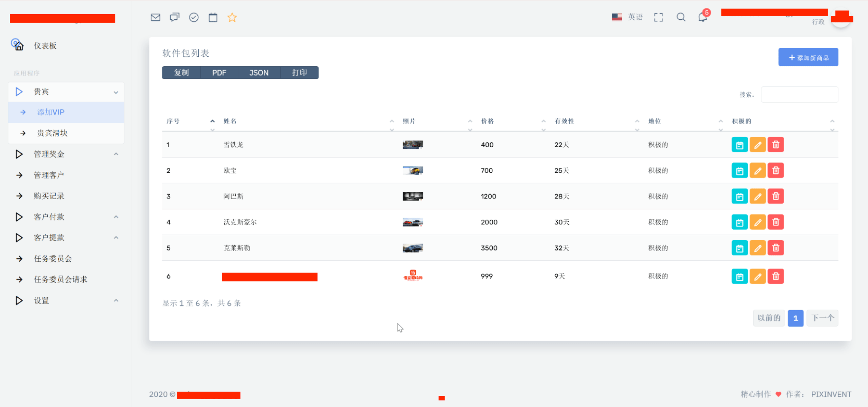The width and height of the screenshot is (868, 407).
Task: Click the search magnifier icon in header
Action: click(x=681, y=17)
